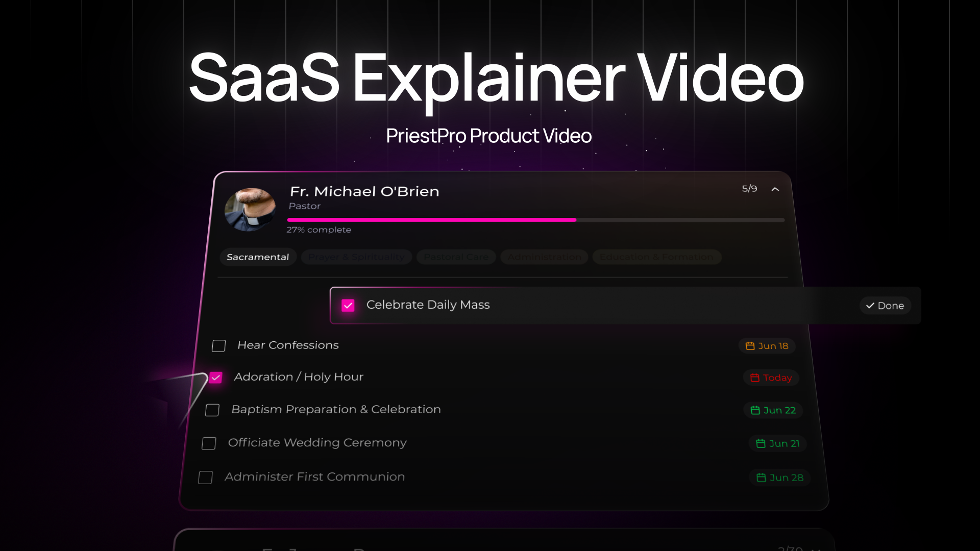Click calendar icon beside Jun 21
Screen dimensions: 980x551
click(x=761, y=443)
